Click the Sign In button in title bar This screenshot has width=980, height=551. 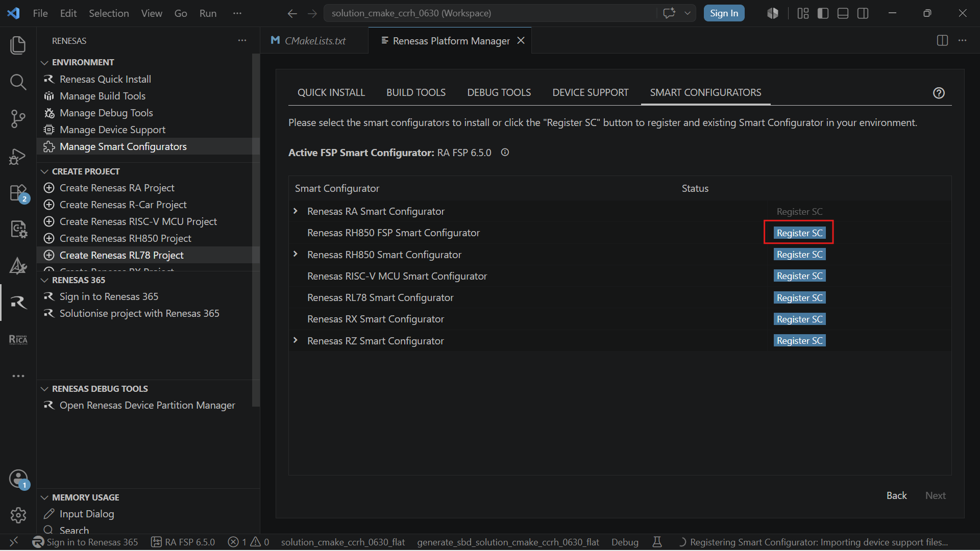[724, 13]
